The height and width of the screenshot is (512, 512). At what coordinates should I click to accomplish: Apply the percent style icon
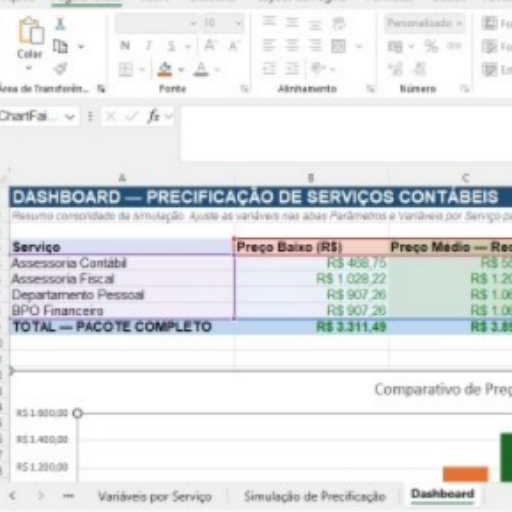point(431,46)
